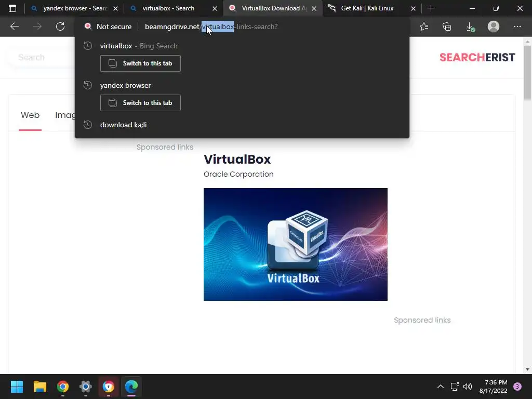
Task: Open the Brave-like lion browser taskbar icon
Action: [x=109, y=387]
